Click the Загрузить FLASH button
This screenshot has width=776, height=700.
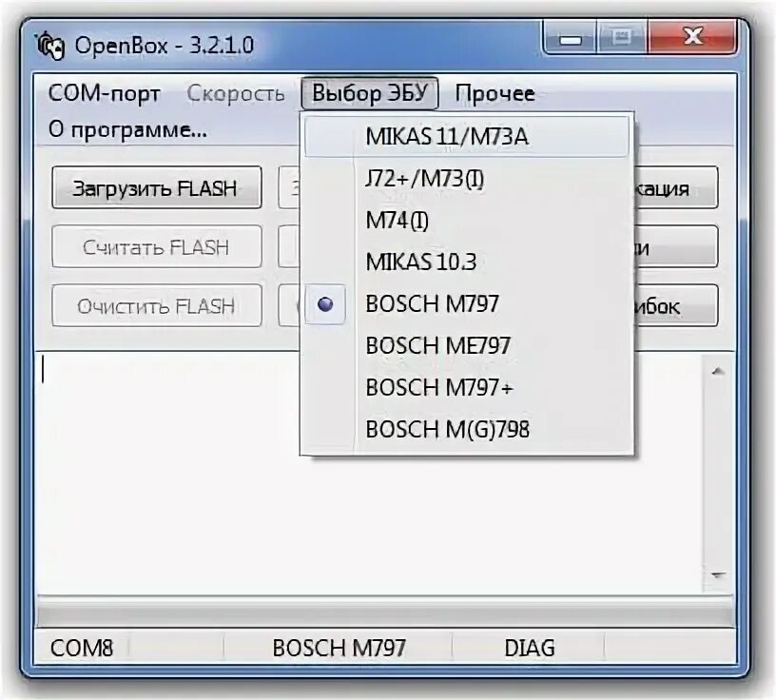pyautogui.click(x=156, y=187)
